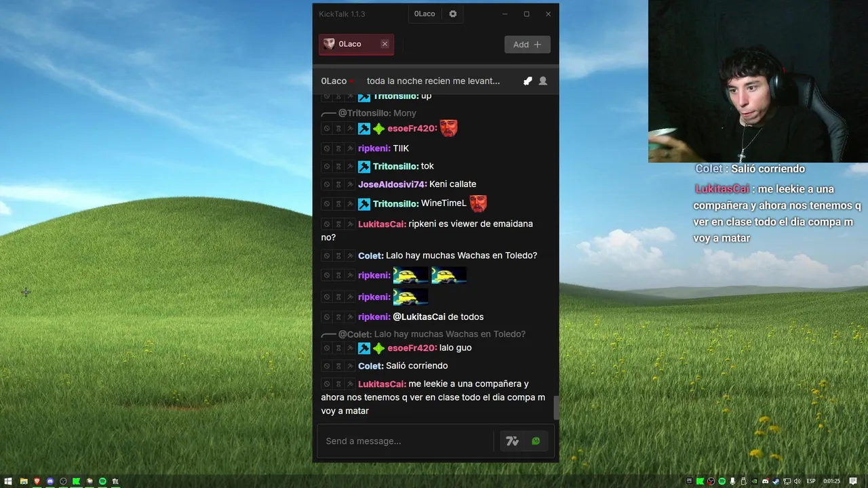Ban icon on Colet 'Salió corriendo' message
The image size is (868, 488).
(x=326, y=366)
